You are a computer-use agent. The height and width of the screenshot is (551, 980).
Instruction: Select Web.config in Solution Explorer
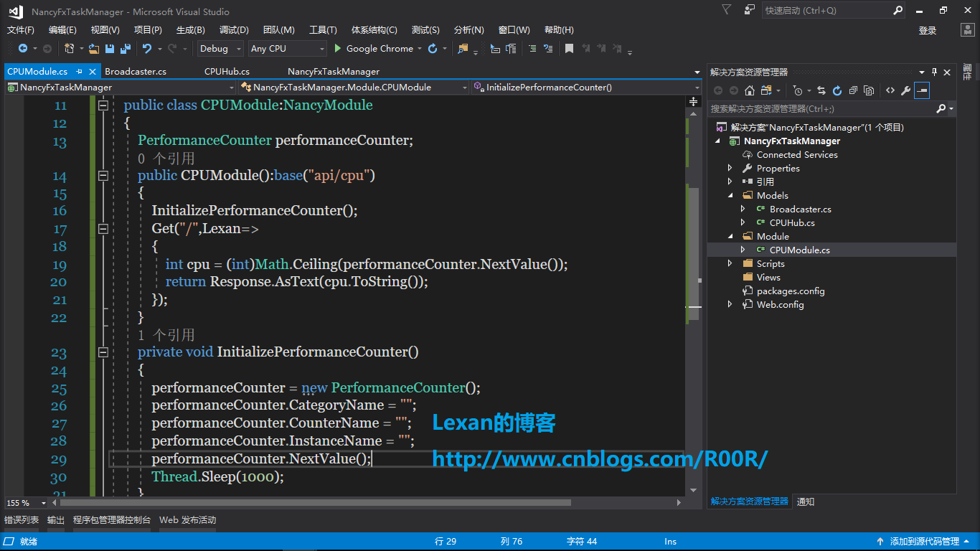coord(780,304)
